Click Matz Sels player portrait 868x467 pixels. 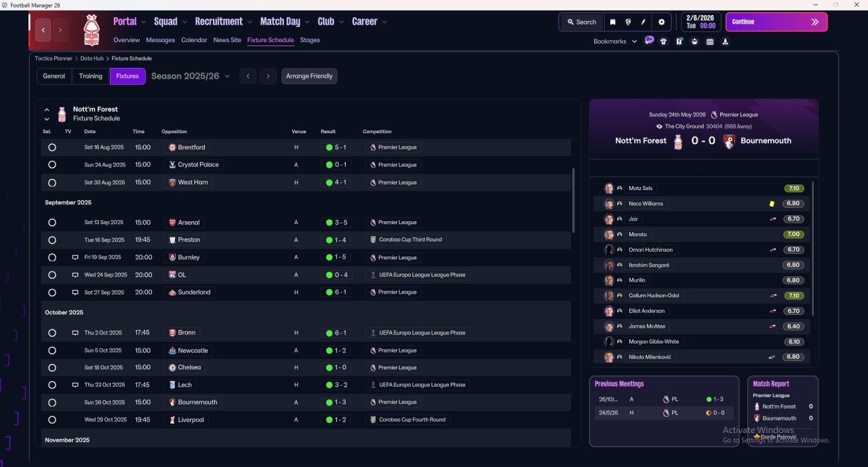coord(609,188)
